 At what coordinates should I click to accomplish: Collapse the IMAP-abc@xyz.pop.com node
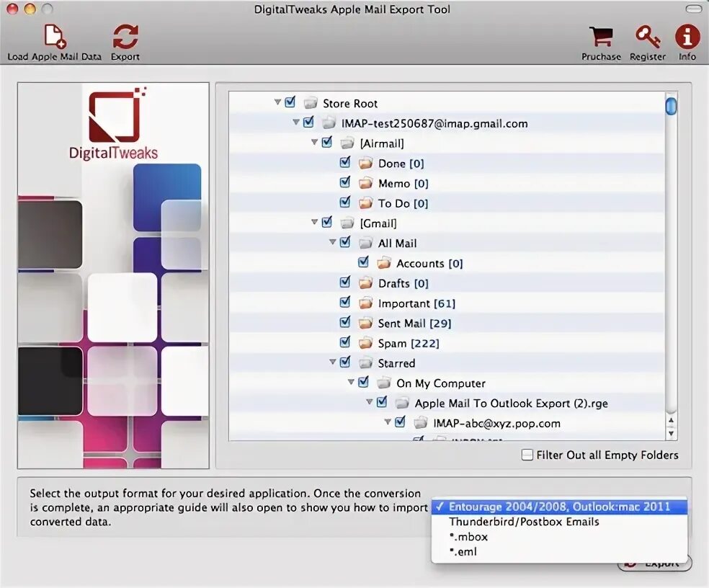coord(388,422)
